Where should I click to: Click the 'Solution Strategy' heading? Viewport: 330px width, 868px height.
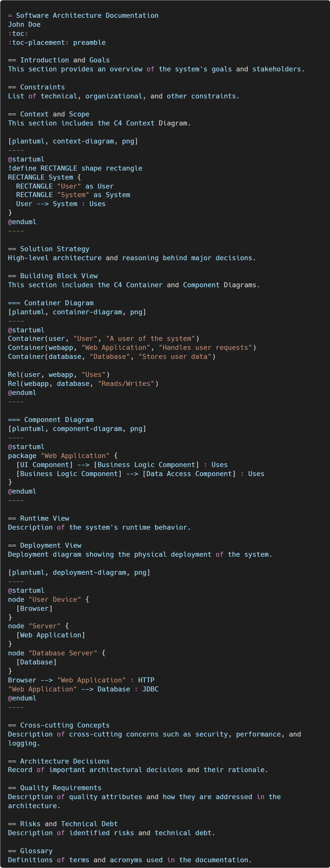[x=55, y=249]
